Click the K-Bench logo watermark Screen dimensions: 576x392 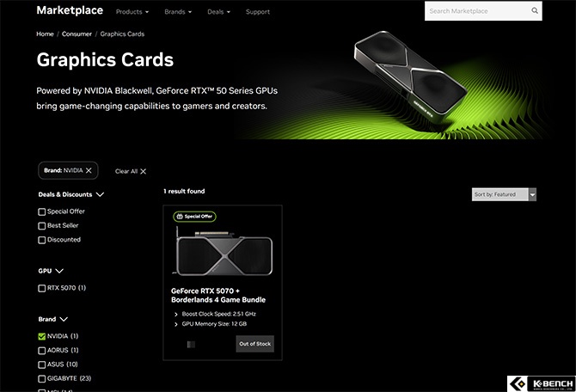coord(541,383)
